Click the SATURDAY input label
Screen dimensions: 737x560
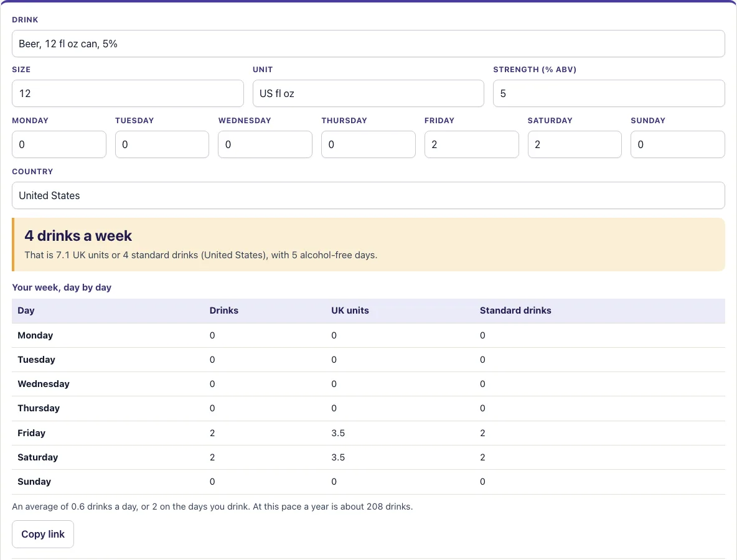(550, 120)
